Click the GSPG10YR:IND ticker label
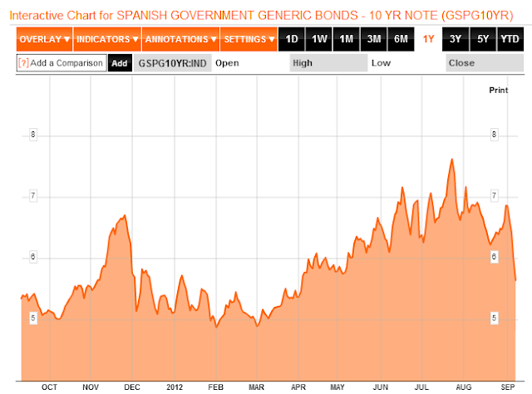 [172, 63]
